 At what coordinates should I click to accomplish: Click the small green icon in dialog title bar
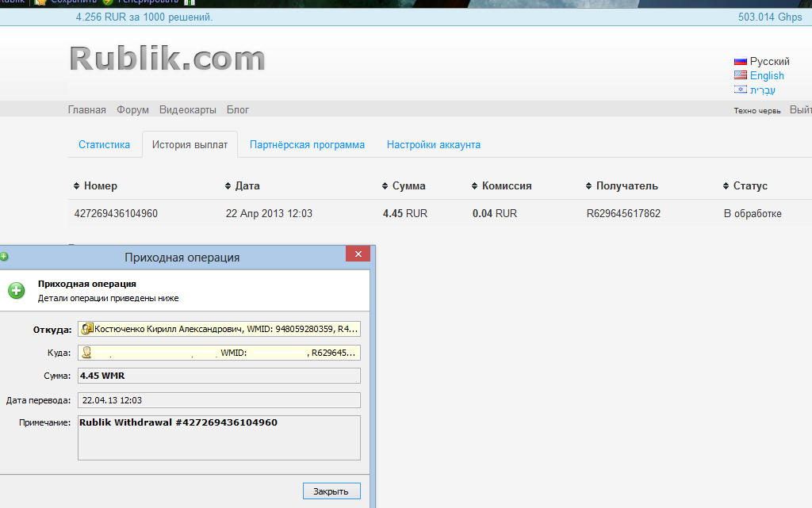(x=4, y=257)
